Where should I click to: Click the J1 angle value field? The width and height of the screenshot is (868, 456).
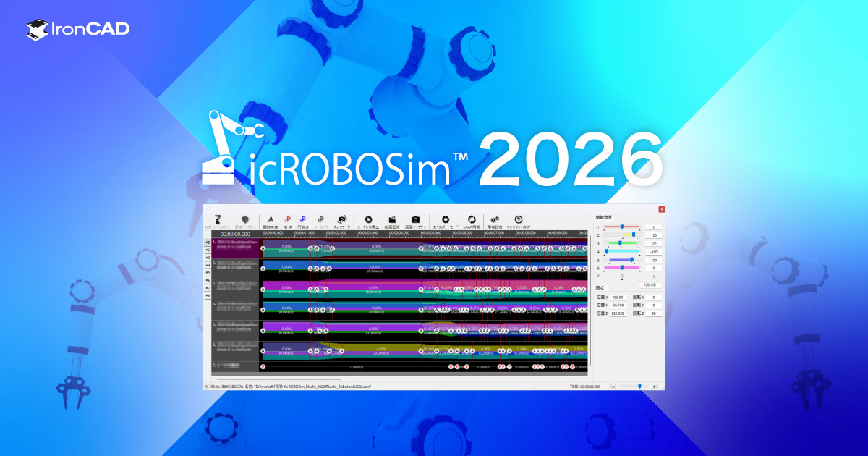[654, 227]
